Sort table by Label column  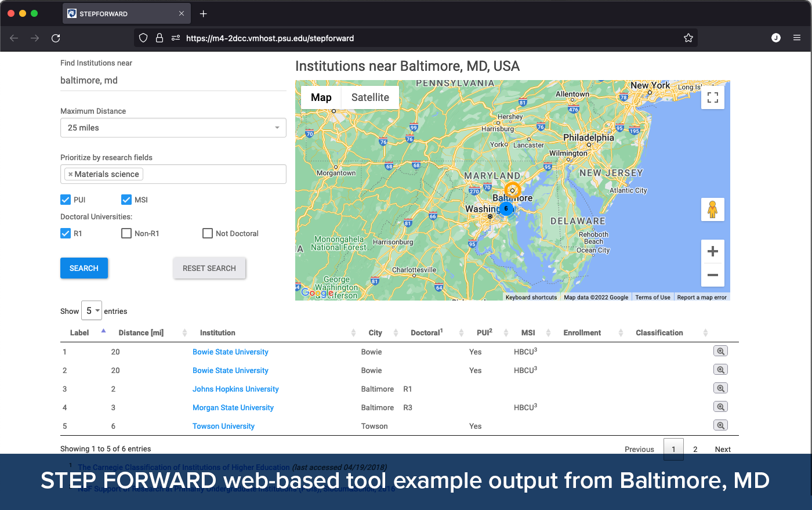pyautogui.click(x=85, y=332)
